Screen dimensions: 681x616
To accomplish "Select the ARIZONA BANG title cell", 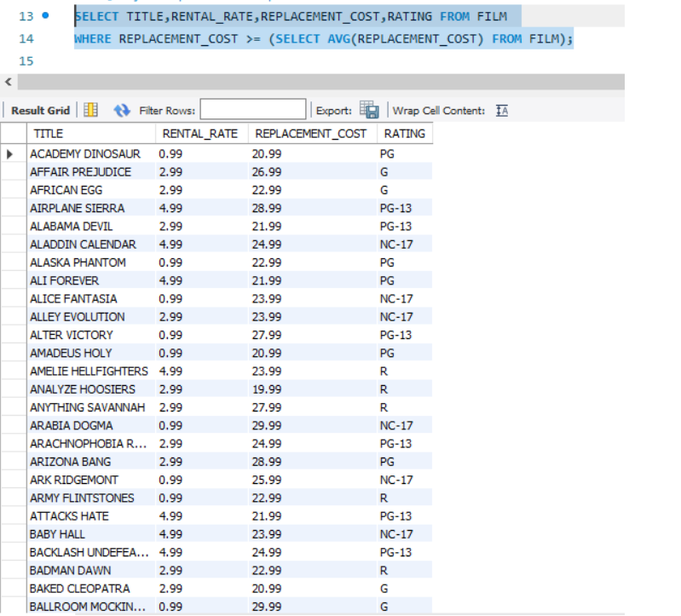I will click(x=91, y=462).
